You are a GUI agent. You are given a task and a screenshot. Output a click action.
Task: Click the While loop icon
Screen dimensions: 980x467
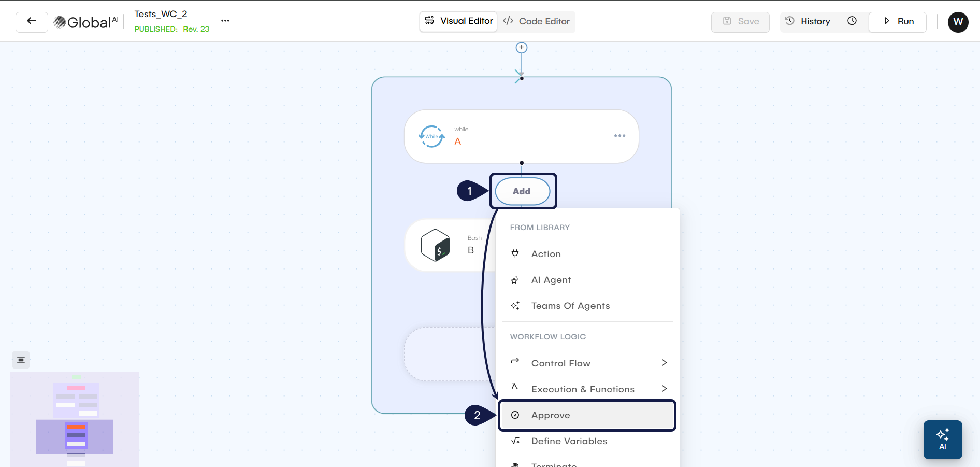[431, 136]
